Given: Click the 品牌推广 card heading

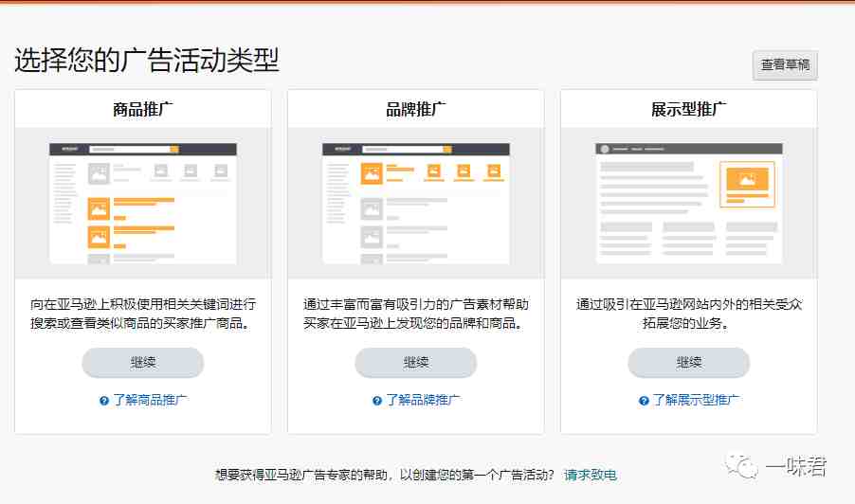Looking at the screenshot, I should pyautogui.click(x=416, y=110).
